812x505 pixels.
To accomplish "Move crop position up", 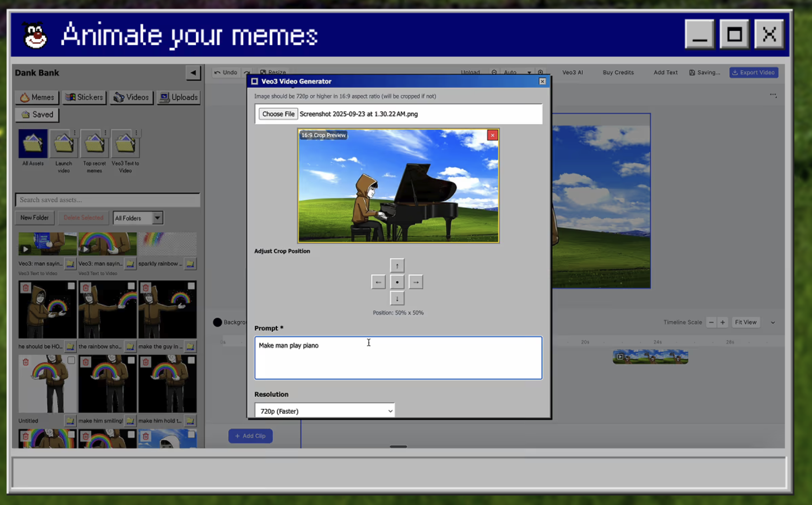I will (x=397, y=266).
